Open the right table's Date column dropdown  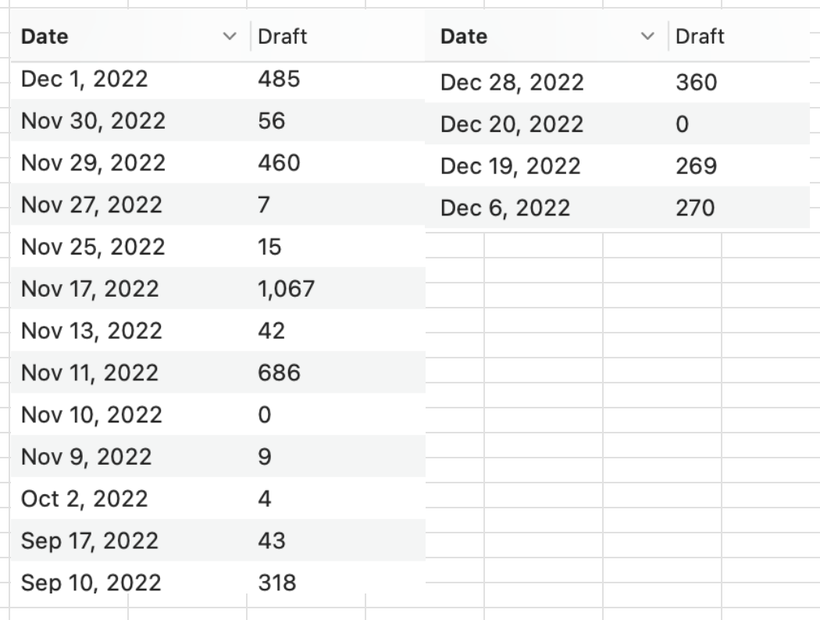point(647,37)
